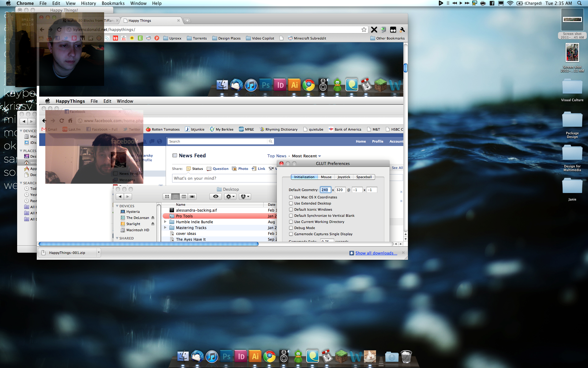Open Spotlight search magnifying glass
This screenshot has height=368, width=588.
[x=579, y=3]
